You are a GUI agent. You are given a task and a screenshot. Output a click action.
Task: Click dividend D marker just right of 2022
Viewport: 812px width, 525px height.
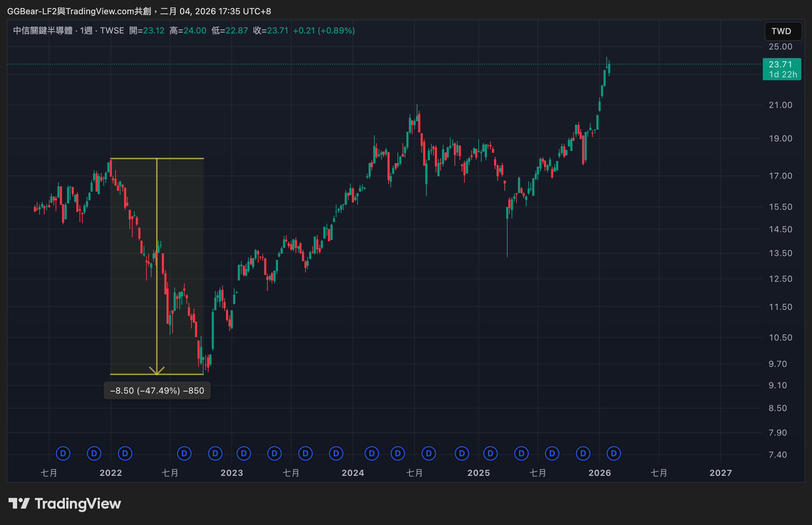tap(125, 453)
